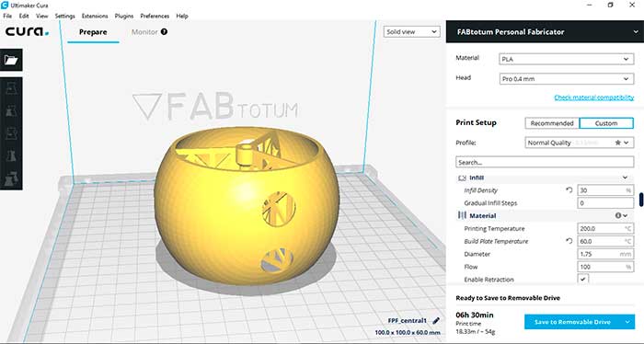
Task: Click the settings list scrollbar handle
Action: tap(641, 199)
